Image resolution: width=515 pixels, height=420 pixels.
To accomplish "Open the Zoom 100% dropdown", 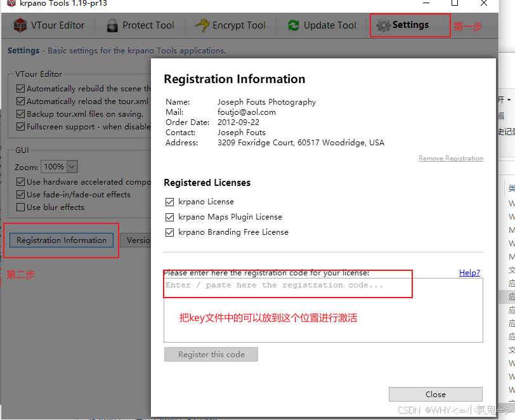I will (59, 167).
